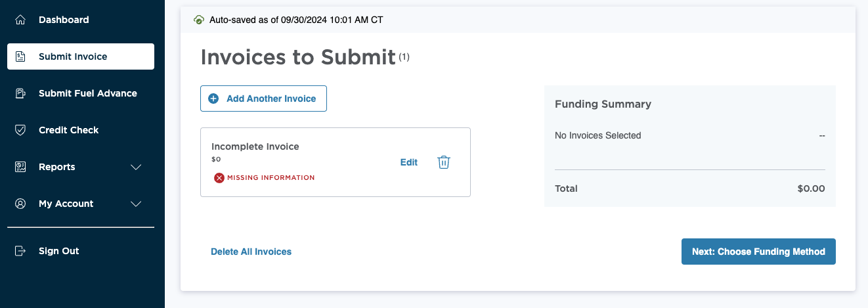Click the Edit link on incomplete invoice
Screen dimensions: 868x308
[409, 162]
